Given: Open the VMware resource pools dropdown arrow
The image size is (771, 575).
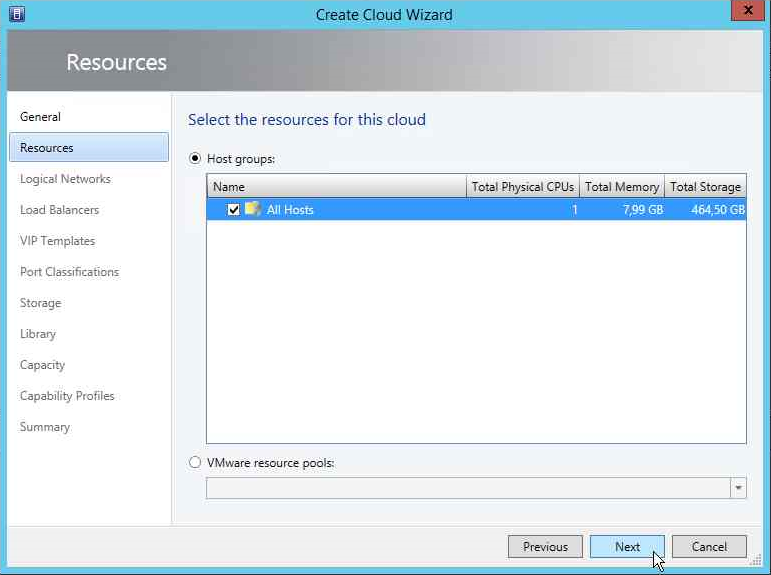Looking at the screenshot, I should coord(738,488).
